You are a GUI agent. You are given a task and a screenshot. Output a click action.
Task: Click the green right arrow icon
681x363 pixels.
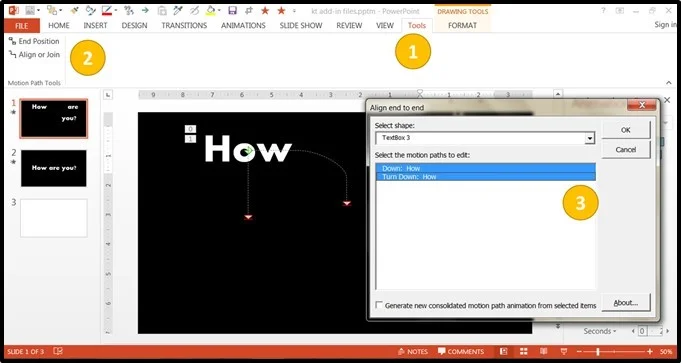145,10
